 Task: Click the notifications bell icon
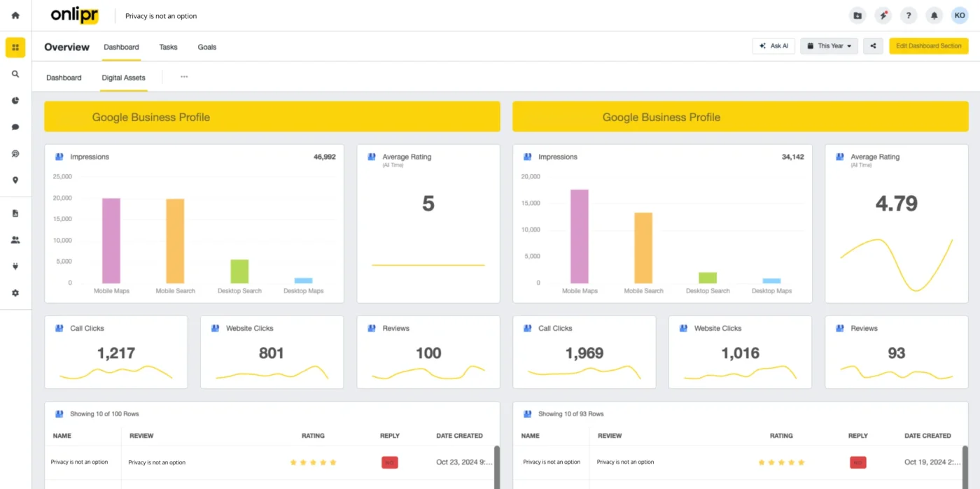(x=934, y=15)
